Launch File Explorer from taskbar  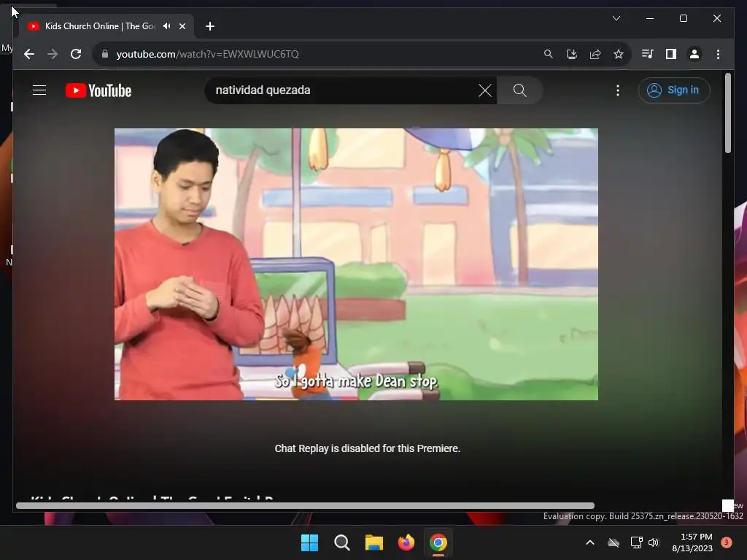[374, 542]
